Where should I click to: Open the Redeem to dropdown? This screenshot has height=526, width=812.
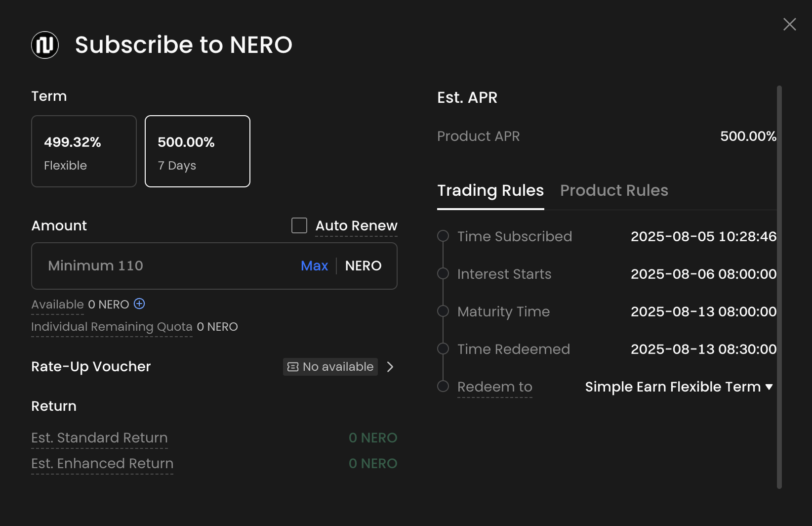(679, 387)
